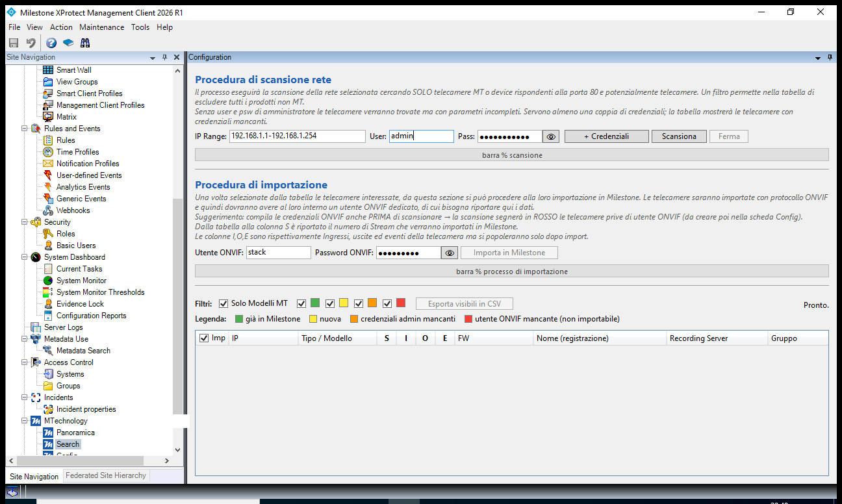Click the Evidence Lock icon
The width and height of the screenshot is (842, 504).
(x=48, y=304)
